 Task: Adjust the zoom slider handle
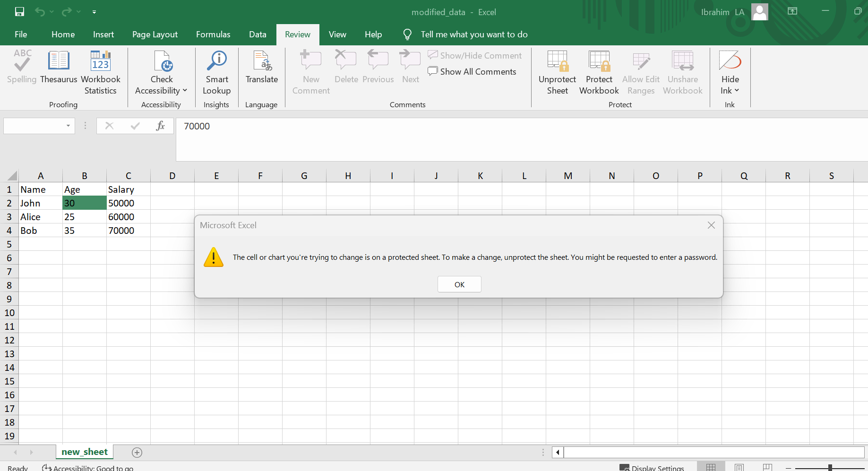point(830,468)
